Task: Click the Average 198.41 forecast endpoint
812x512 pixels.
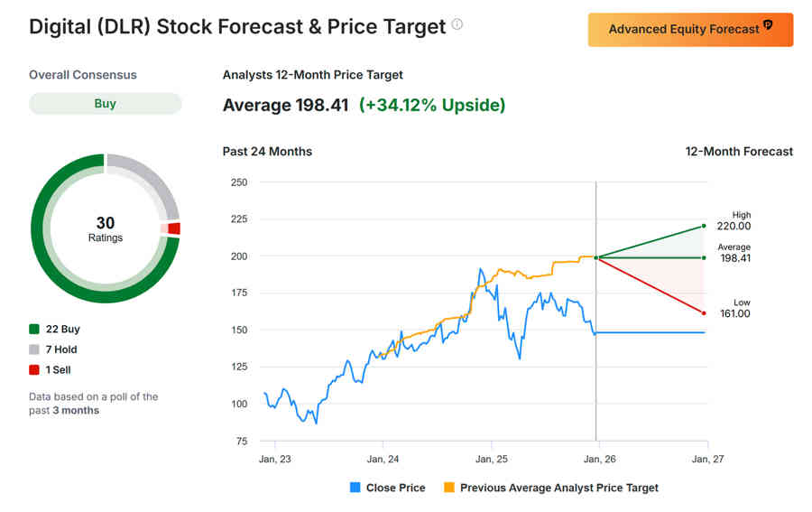Action: click(x=704, y=257)
